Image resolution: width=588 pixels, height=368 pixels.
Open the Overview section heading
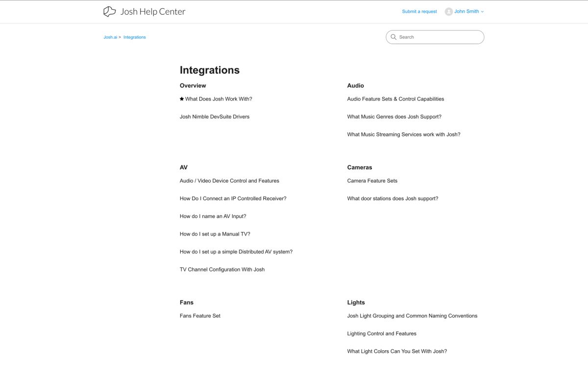pos(193,85)
